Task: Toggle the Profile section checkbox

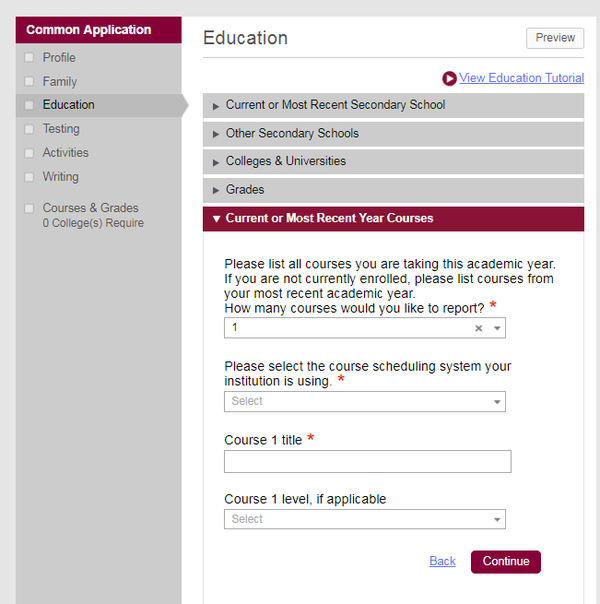Action: pyautogui.click(x=29, y=58)
